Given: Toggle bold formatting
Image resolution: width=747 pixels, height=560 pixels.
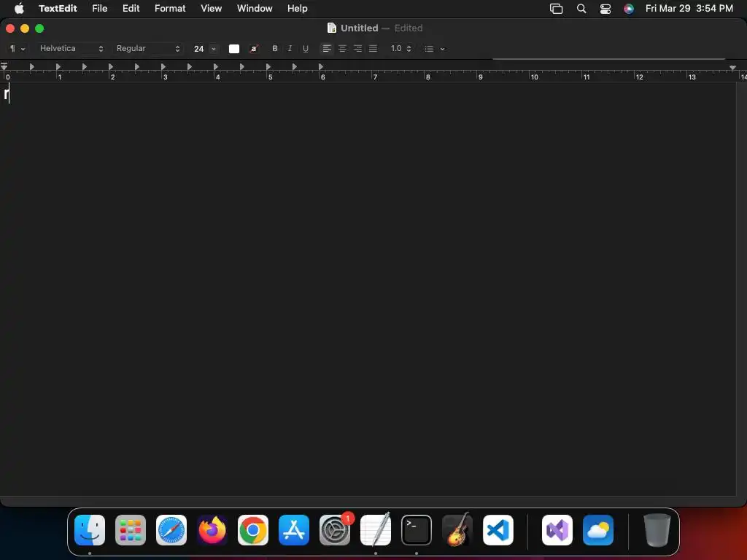Looking at the screenshot, I should click(274, 49).
